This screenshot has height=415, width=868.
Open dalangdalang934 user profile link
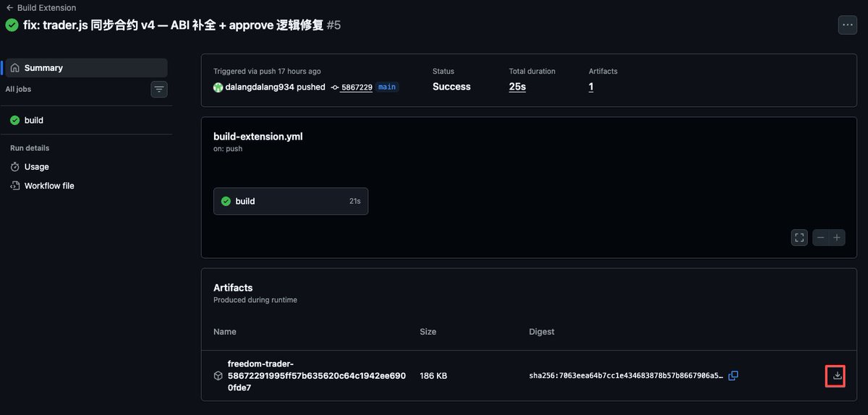point(260,87)
